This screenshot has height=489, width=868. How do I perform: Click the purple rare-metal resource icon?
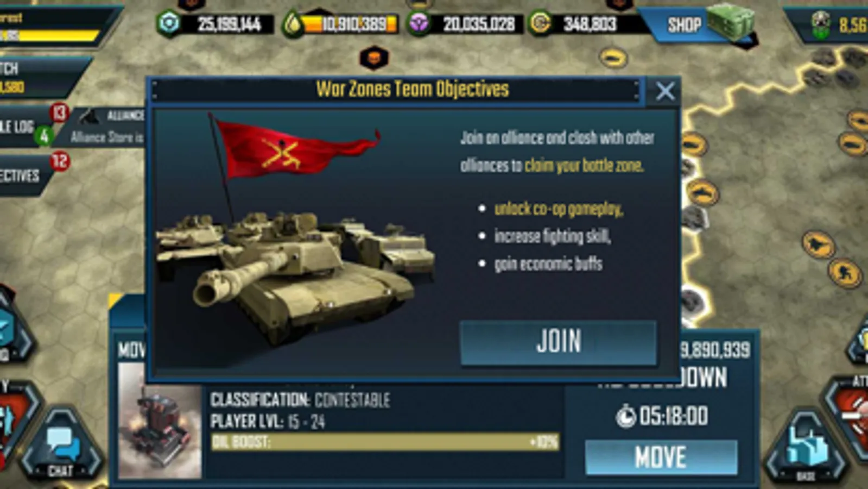pyautogui.click(x=418, y=24)
